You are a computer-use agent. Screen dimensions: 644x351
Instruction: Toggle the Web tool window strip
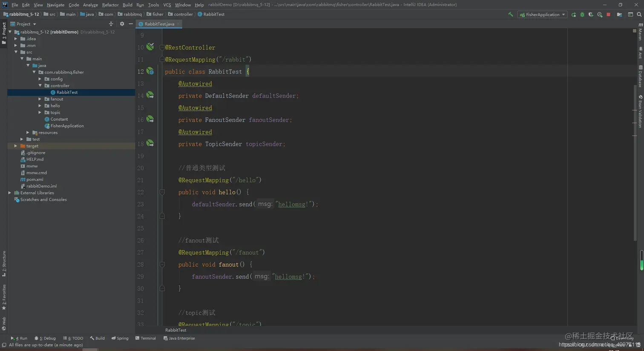pos(4,323)
